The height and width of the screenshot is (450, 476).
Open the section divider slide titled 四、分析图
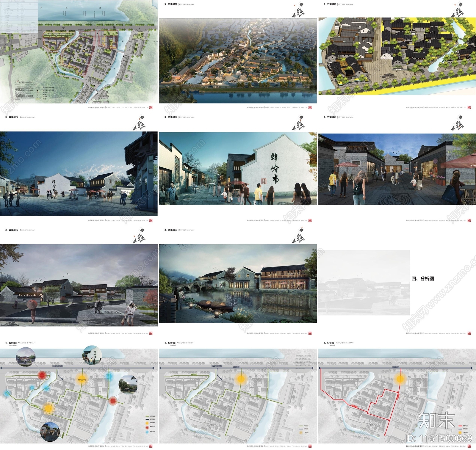click(397, 283)
